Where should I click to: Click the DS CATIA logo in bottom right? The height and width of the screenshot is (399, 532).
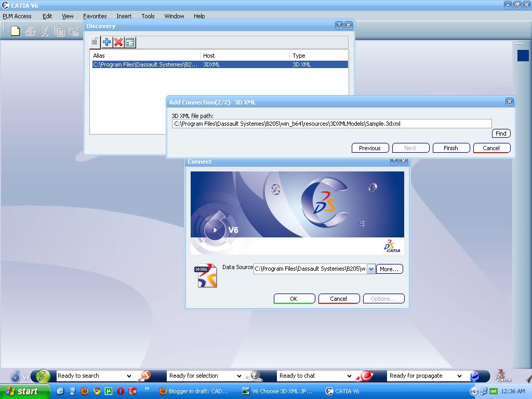[x=502, y=376]
